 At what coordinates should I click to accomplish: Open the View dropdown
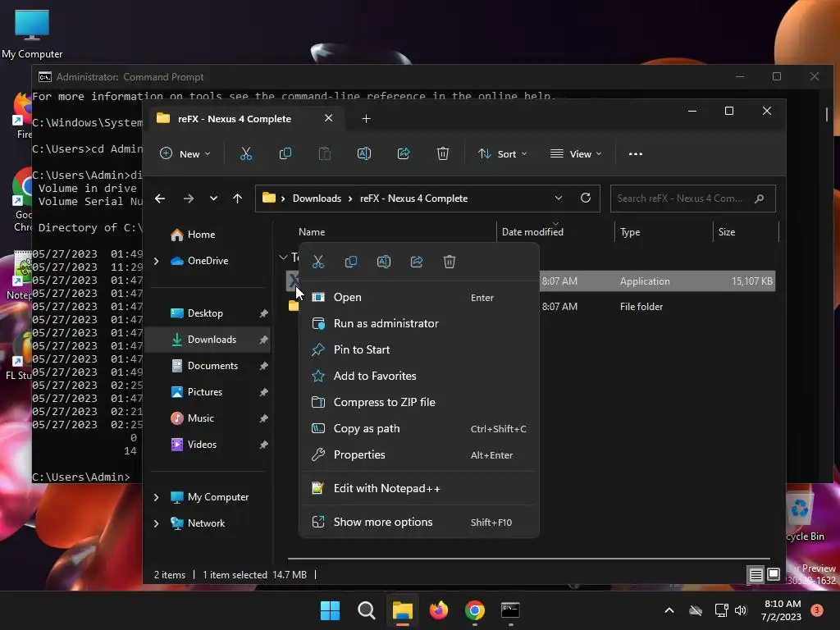(x=576, y=153)
